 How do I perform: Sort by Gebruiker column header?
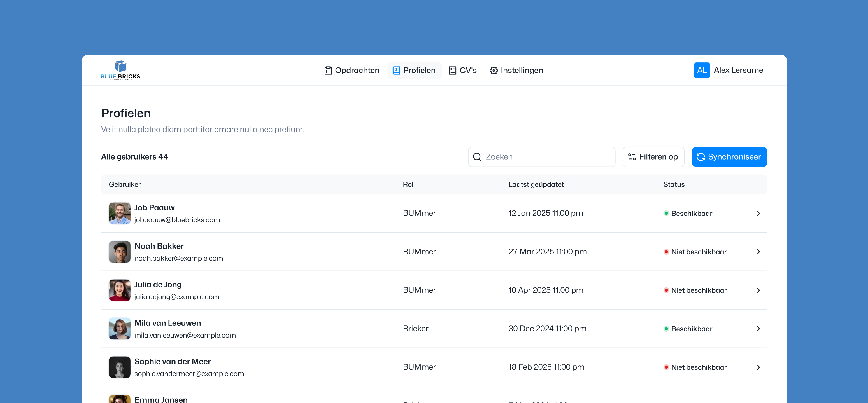125,184
